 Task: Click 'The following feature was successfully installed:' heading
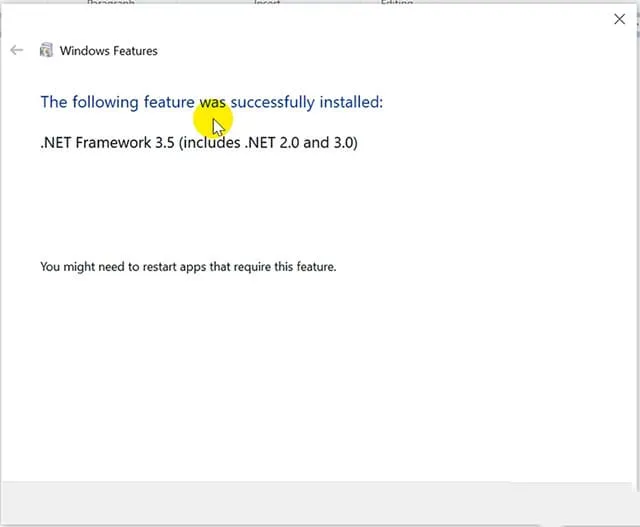tap(212, 102)
